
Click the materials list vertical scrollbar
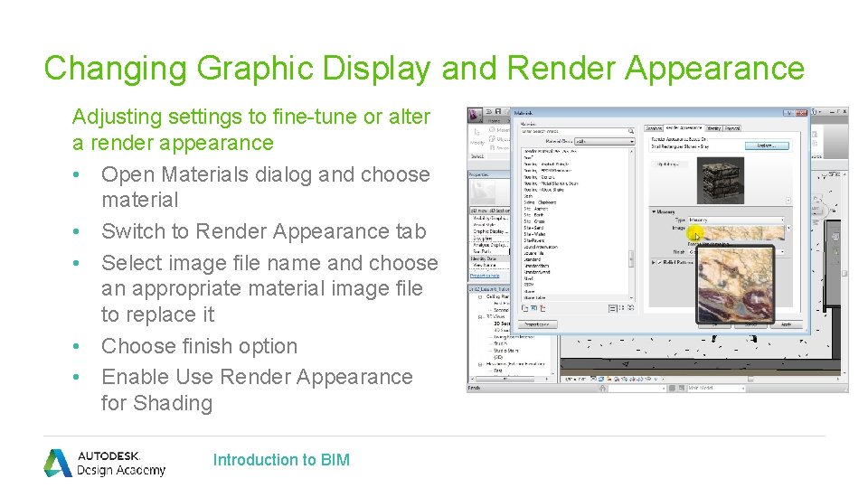pyautogui.click(x=631, y=259)
